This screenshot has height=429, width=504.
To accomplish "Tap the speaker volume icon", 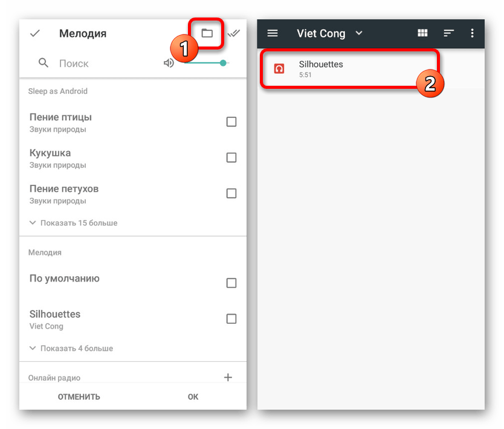I will pyautogui.click(x=169, y=63).
